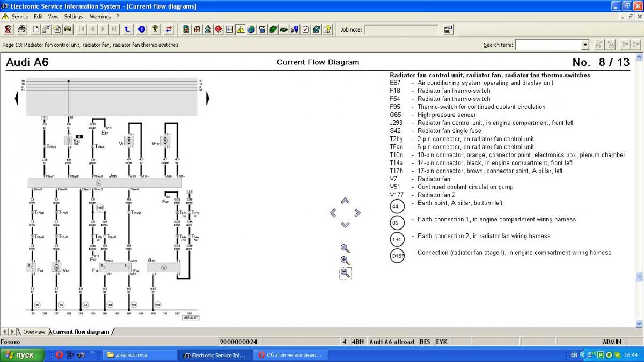Open the пуск Start button
Image resolution: width=644 pixels, height=362 pixels.
pyautogui.click(x=22, y=355)
